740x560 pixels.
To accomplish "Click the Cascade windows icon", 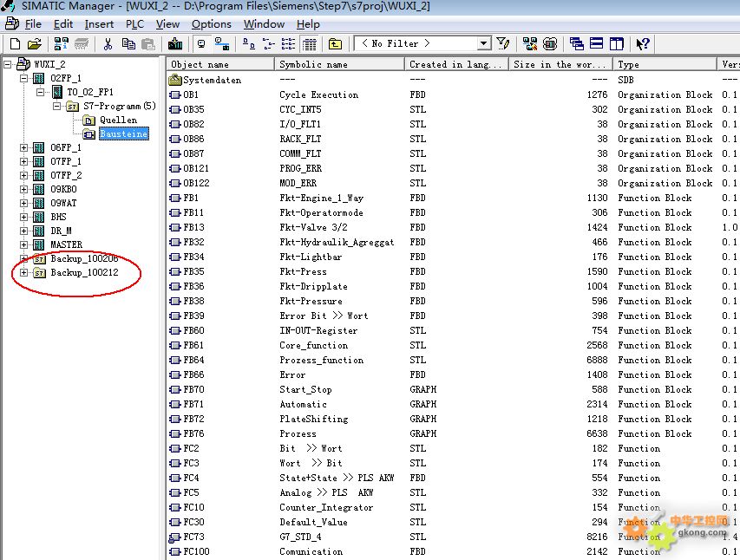I will coord(576,44).
